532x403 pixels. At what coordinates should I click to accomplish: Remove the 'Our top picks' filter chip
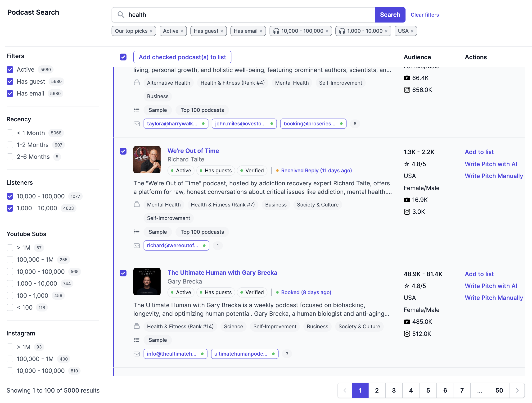point(151,31)
